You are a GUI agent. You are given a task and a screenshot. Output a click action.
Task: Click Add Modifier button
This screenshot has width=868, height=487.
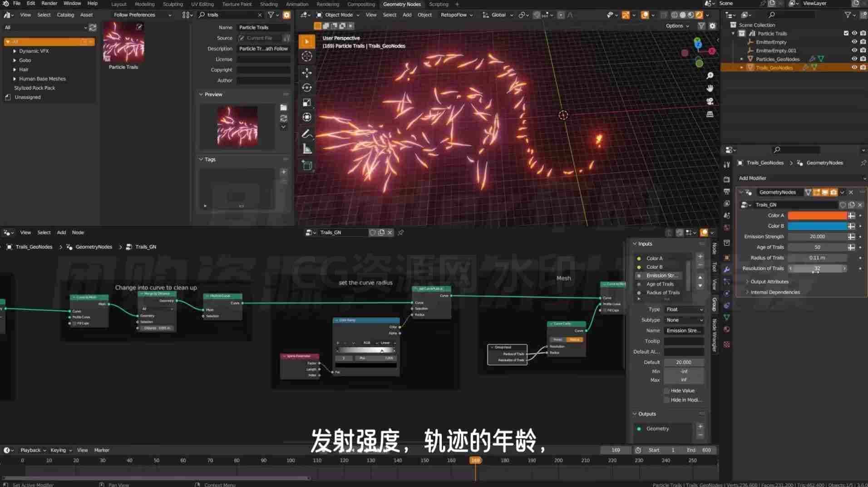coord(801,178)
